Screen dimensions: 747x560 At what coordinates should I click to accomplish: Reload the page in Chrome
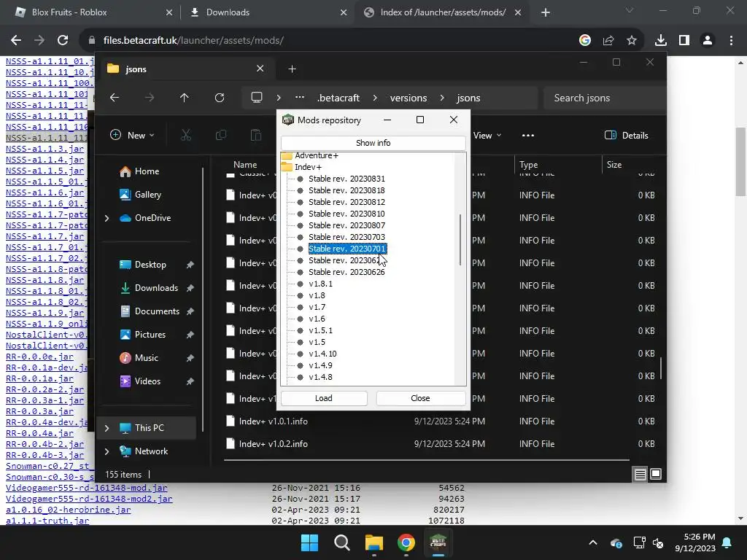(x=63, y=41)
